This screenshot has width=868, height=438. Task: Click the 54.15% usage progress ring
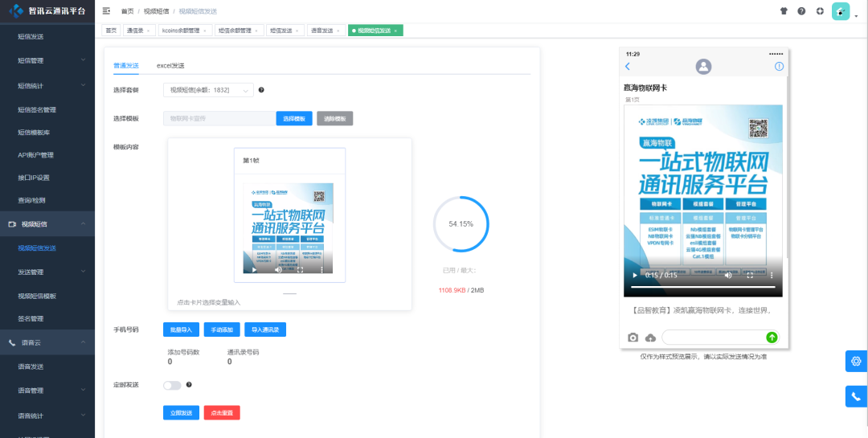point(461,223)
